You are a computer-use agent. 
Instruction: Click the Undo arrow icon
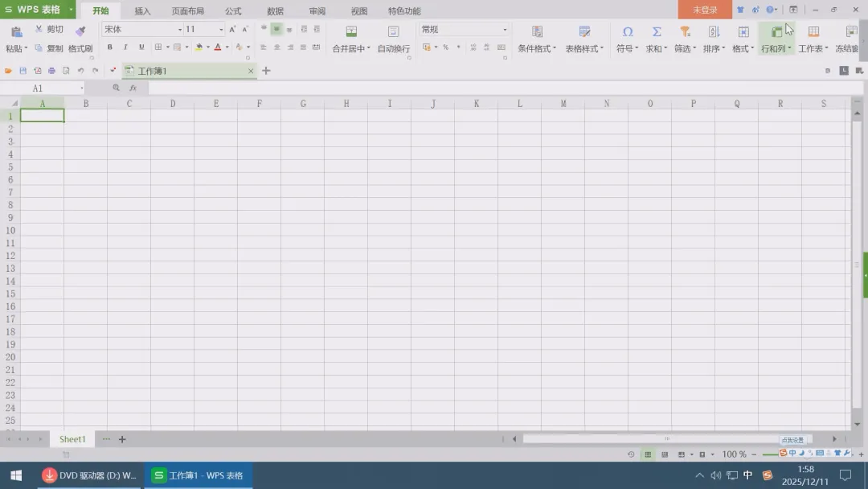[81, 71]
